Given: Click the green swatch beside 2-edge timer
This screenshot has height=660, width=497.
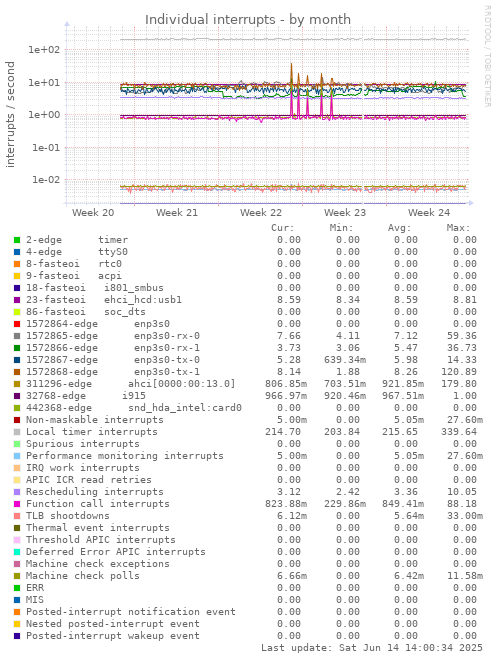Looking at the screenshot, I should pos(17,240).
